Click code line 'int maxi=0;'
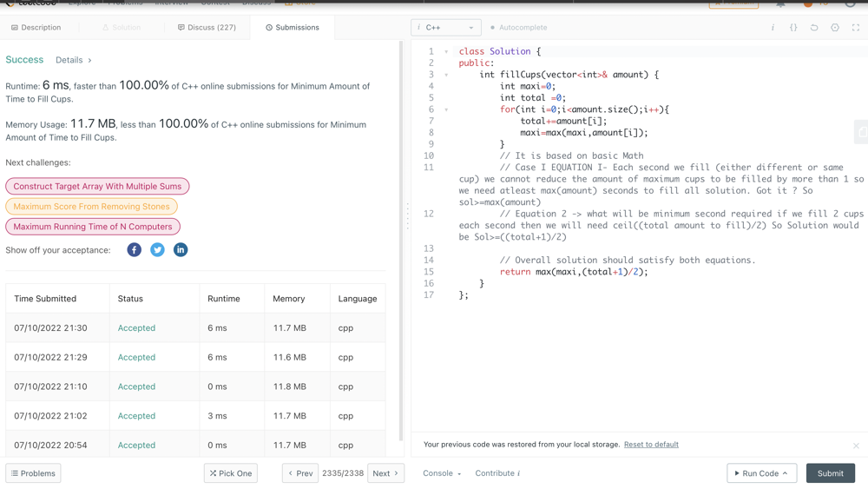The height and width of the screenshot is (489, 868). [x=528, y=86]
